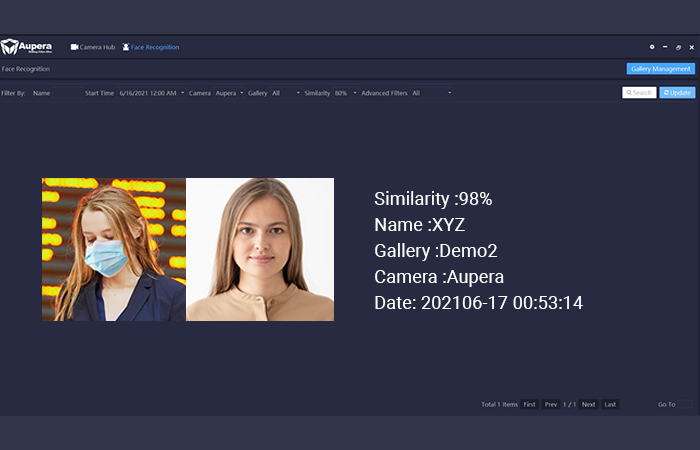
Task: Open the Camera Hub tab
Action: pyautogui.click(x=93, y=47)
